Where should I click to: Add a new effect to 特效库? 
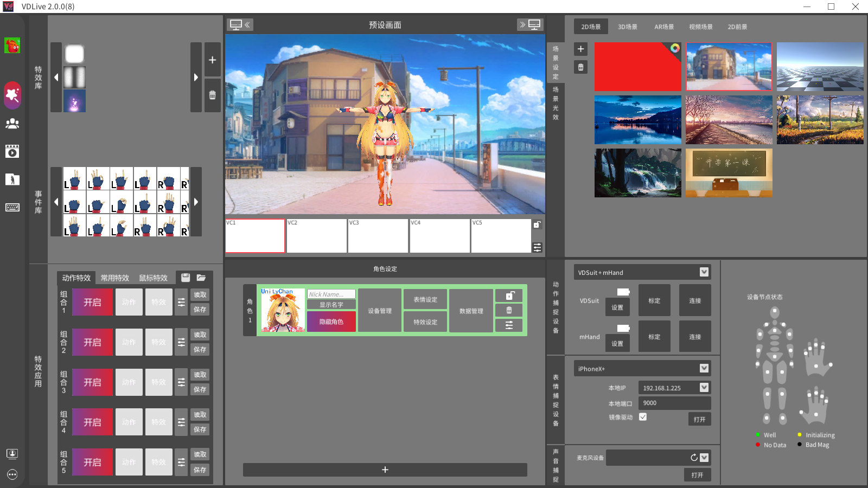click(x=213, y=60)
